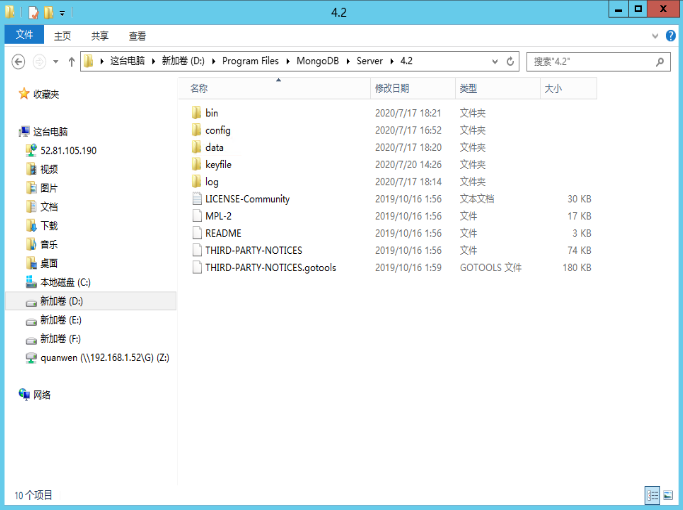Click the Server breadcrumb segment

click(369, 61)
